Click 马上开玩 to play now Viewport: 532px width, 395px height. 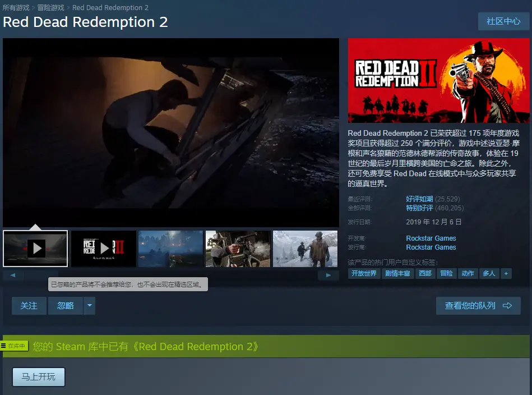click(39, 377)
